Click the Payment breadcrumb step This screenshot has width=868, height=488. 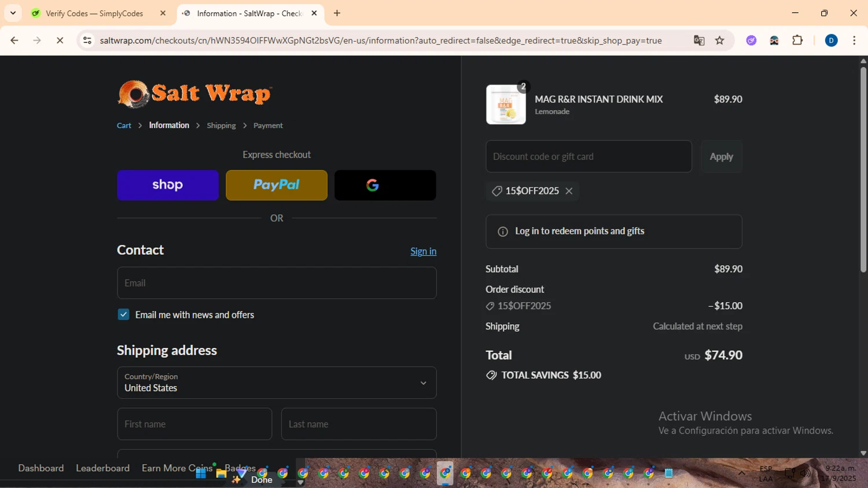tap(268, 126)
